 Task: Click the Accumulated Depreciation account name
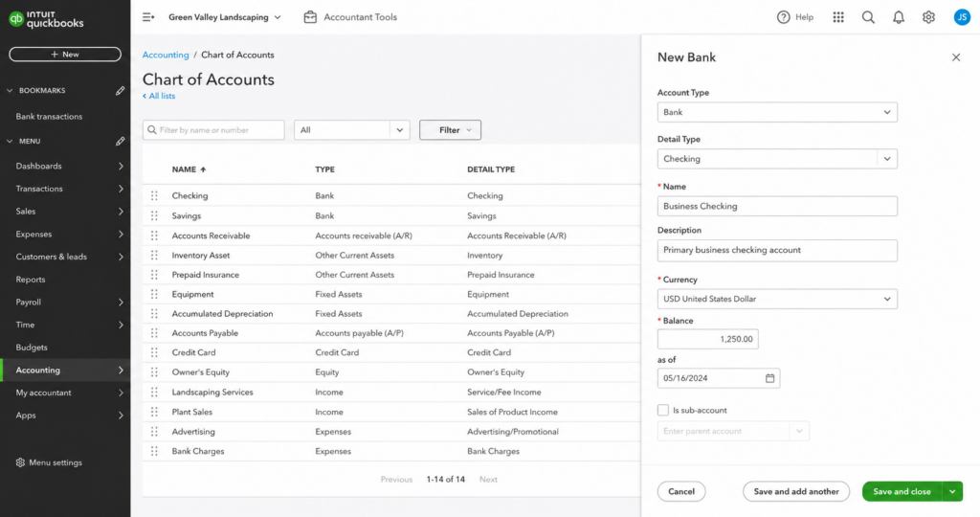(222, 314)
